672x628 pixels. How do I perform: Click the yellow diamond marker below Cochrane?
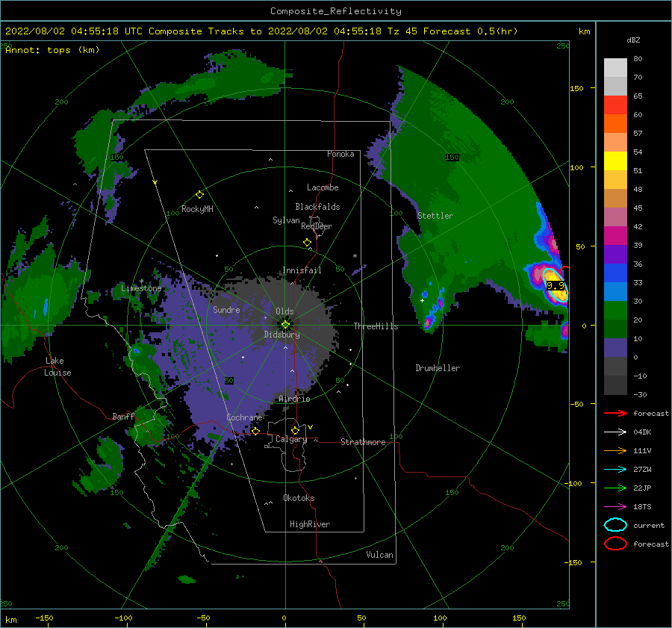(x=255, y=432)
